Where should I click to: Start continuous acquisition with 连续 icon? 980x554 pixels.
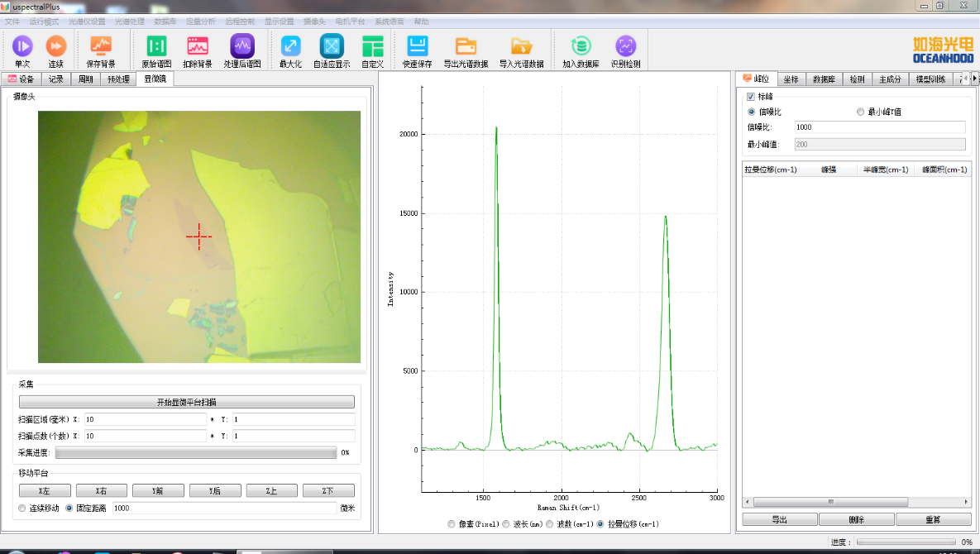point(55,46)
